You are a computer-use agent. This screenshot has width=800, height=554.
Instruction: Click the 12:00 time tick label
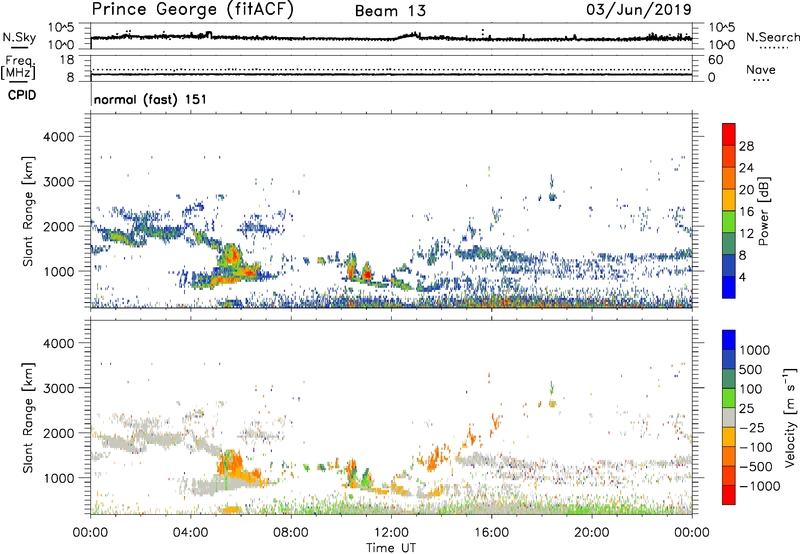click(391, 533)
